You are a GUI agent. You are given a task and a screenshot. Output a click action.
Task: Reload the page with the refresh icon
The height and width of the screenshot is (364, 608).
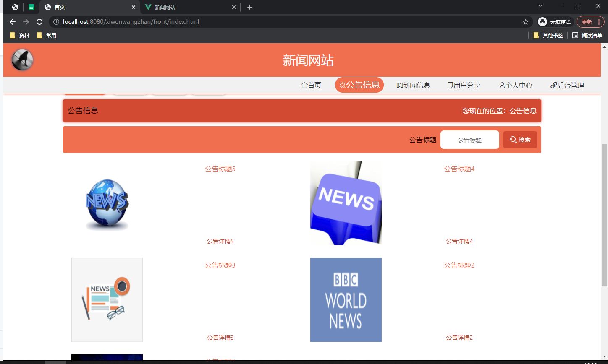pos(39,22)
